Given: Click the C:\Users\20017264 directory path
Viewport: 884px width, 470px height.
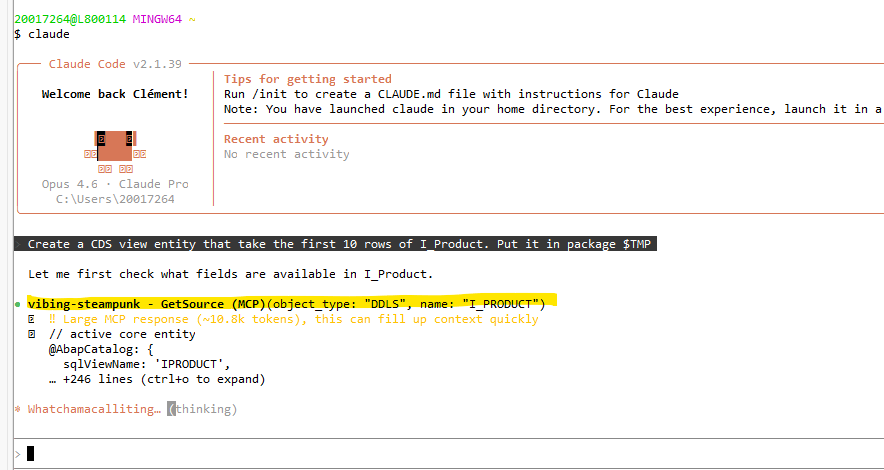Looking at the screenshot, I should pyautogui.click(x=114, y=199).
